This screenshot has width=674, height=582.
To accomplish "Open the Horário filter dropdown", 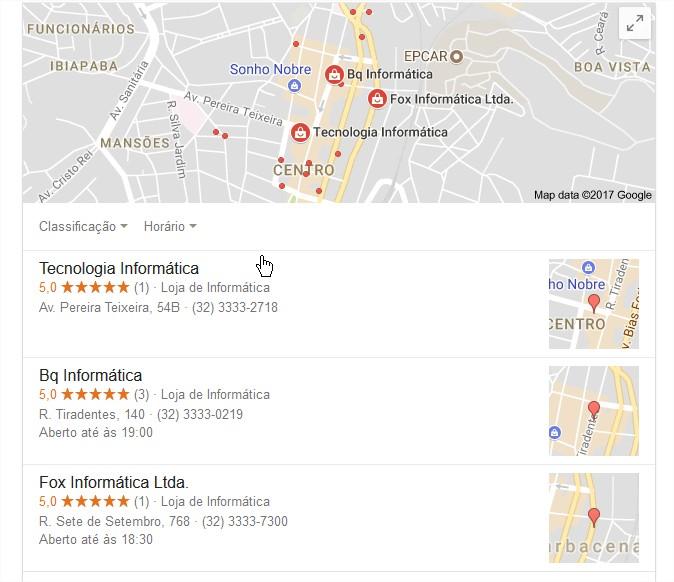I will tap(170, 226).
